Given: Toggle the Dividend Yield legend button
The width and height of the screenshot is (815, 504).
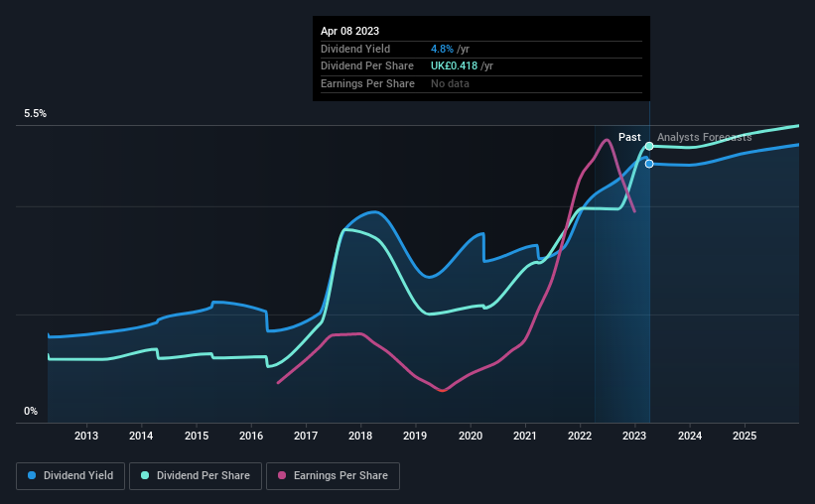Looking at the screenshot, I should tap(70, 476).
